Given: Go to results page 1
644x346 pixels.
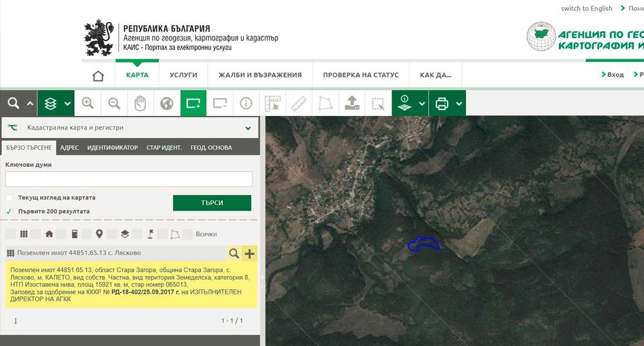Looking at the screenshot, I should [x=15, y=321].
